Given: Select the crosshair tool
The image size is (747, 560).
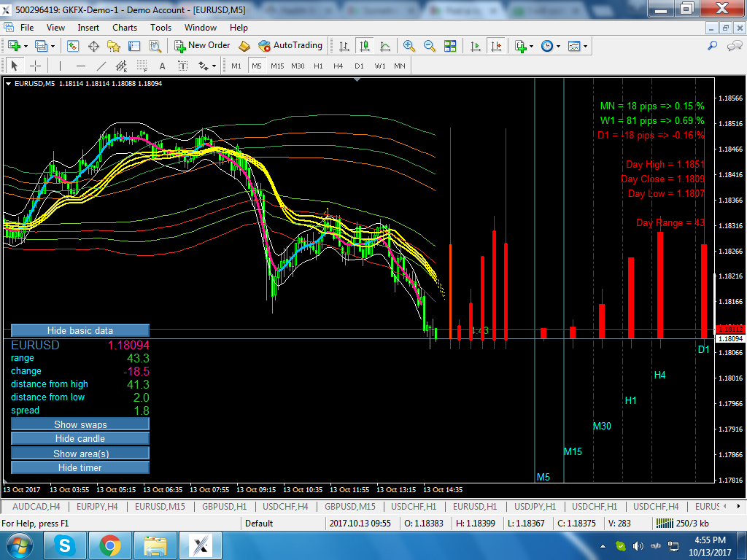Looking at the screenshot, I should tap(35, 66).
